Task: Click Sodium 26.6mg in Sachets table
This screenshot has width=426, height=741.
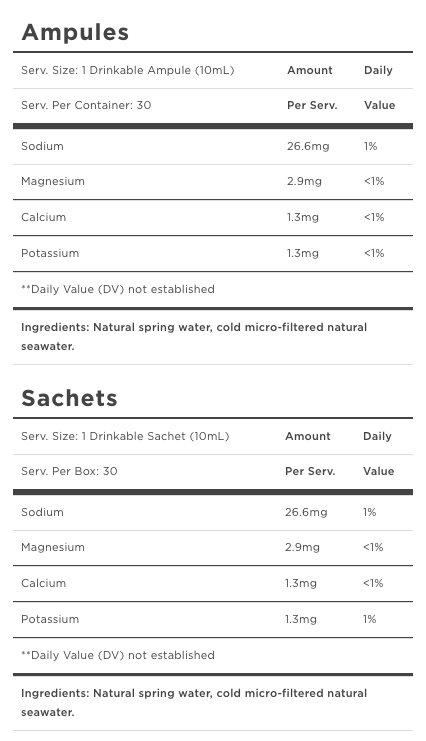Action: point(306,512)
